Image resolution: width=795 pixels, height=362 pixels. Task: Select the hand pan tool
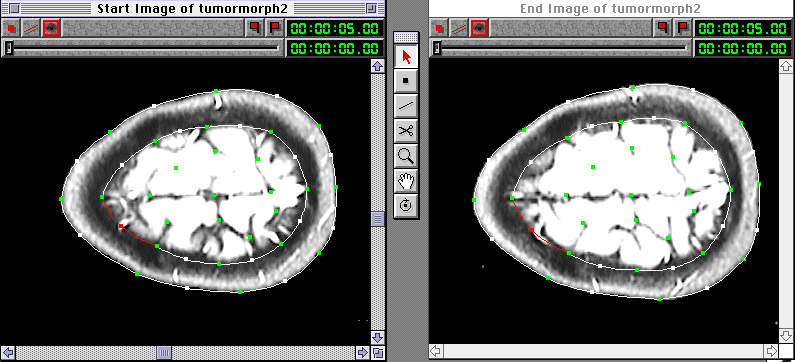406,180
